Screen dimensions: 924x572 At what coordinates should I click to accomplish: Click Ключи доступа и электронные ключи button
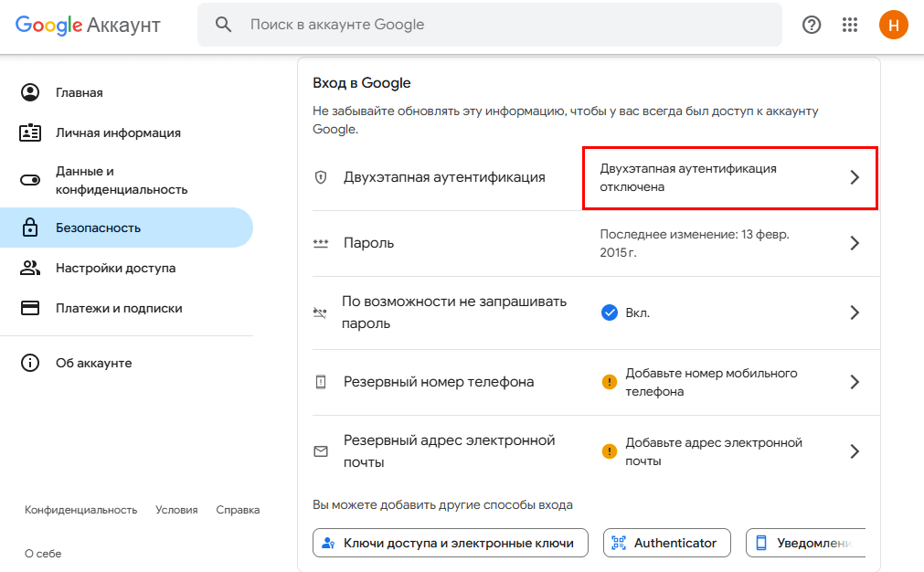click(x=450, y=543)
